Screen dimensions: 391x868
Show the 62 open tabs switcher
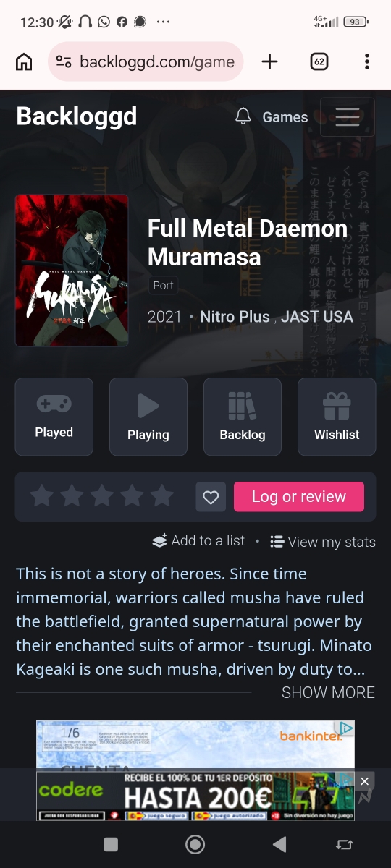319,61
